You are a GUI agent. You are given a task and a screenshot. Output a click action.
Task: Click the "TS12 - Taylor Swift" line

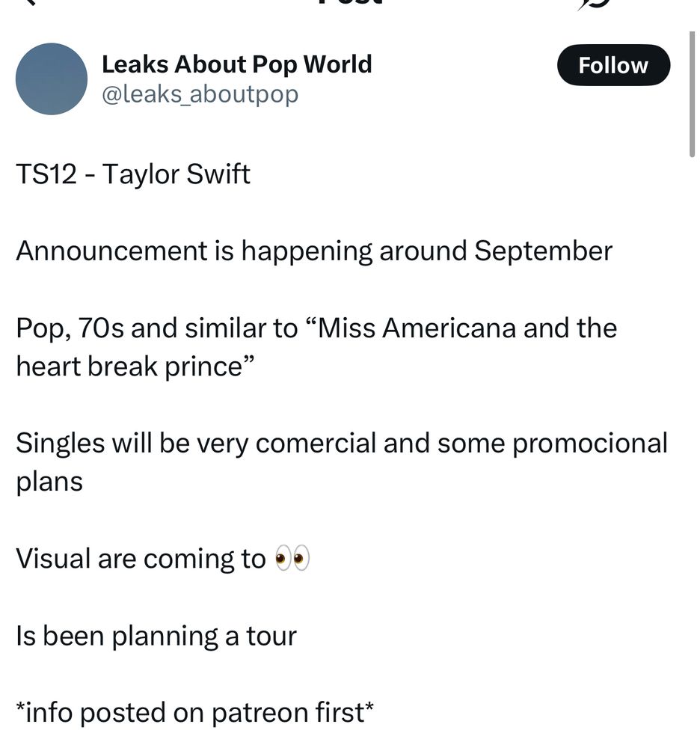(133, 174)
